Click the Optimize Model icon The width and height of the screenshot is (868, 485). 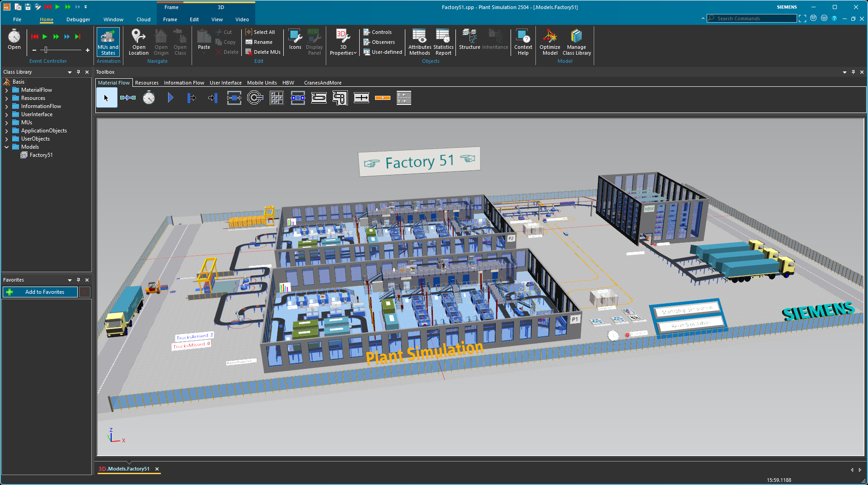(549, 41)
